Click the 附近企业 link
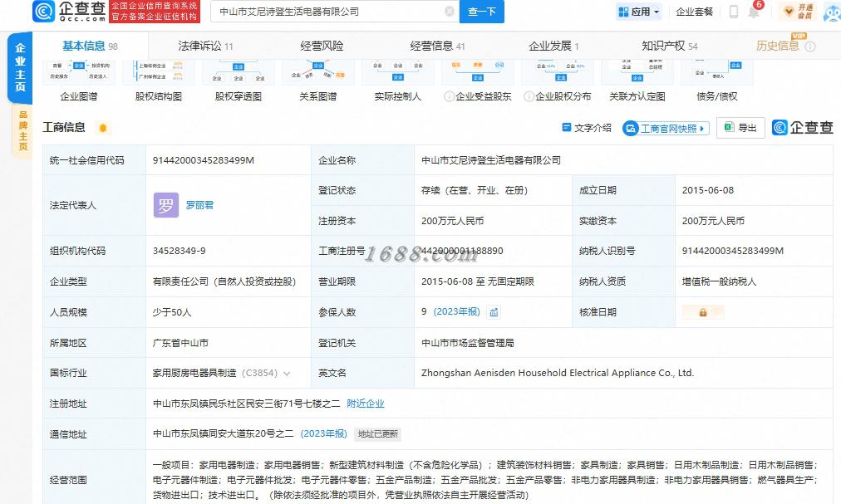The width and height of the screenshot is (841, 504). click(x=366, y=404)
